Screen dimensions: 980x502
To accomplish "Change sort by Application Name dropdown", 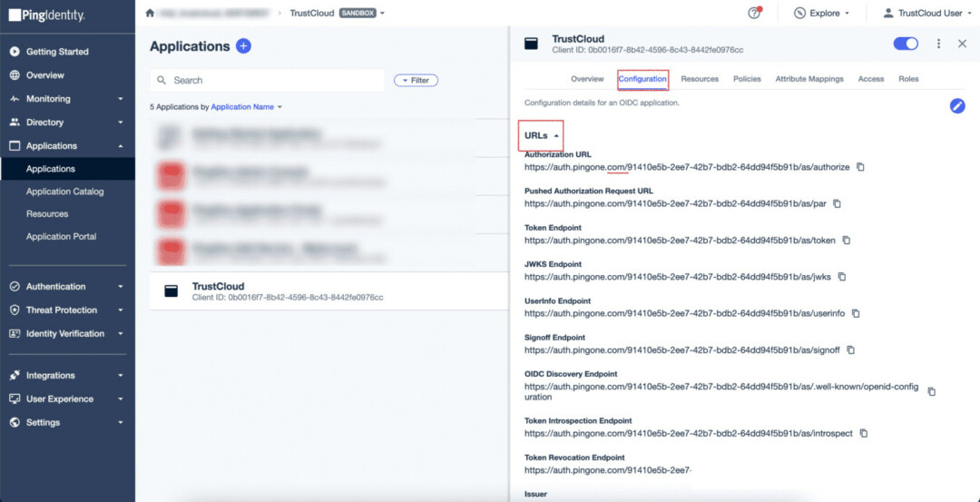I will tap(246, 107).
